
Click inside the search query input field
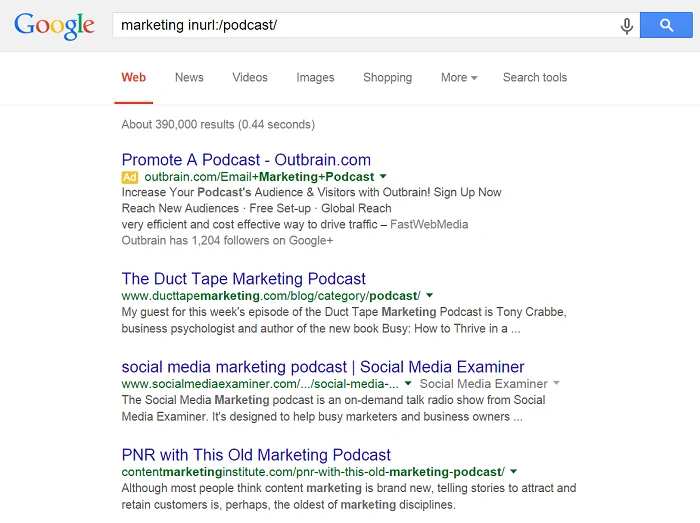coord(366,25)
